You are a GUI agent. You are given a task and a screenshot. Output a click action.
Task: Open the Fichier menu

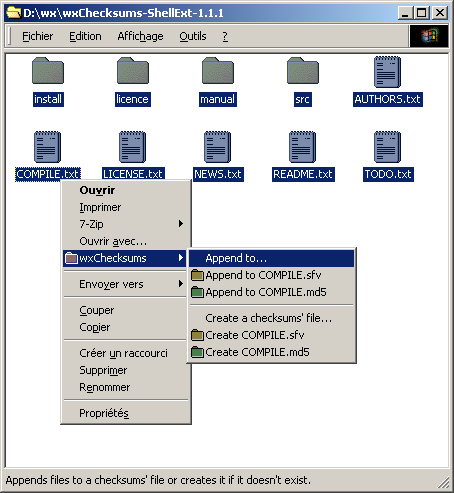pyautogui.click(x=37, y=36)
